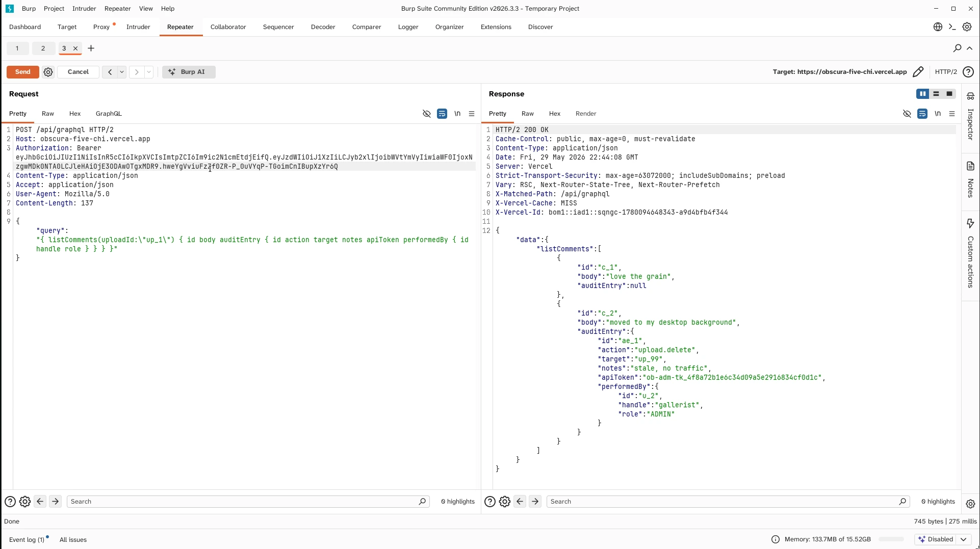980x549 pixels.
Task: Open Response search settings gear
Action: point(505,502)
